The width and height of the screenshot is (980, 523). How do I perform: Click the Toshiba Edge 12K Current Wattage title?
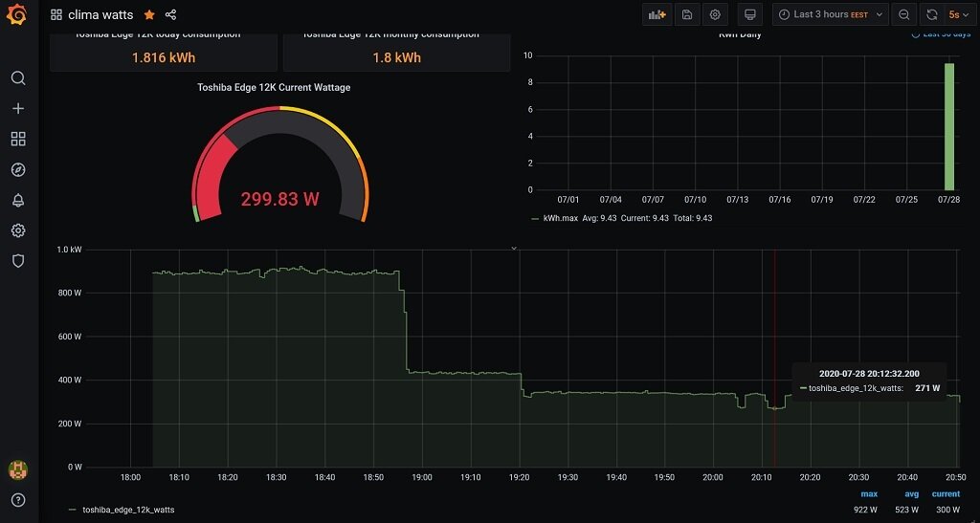coord(274,87)
